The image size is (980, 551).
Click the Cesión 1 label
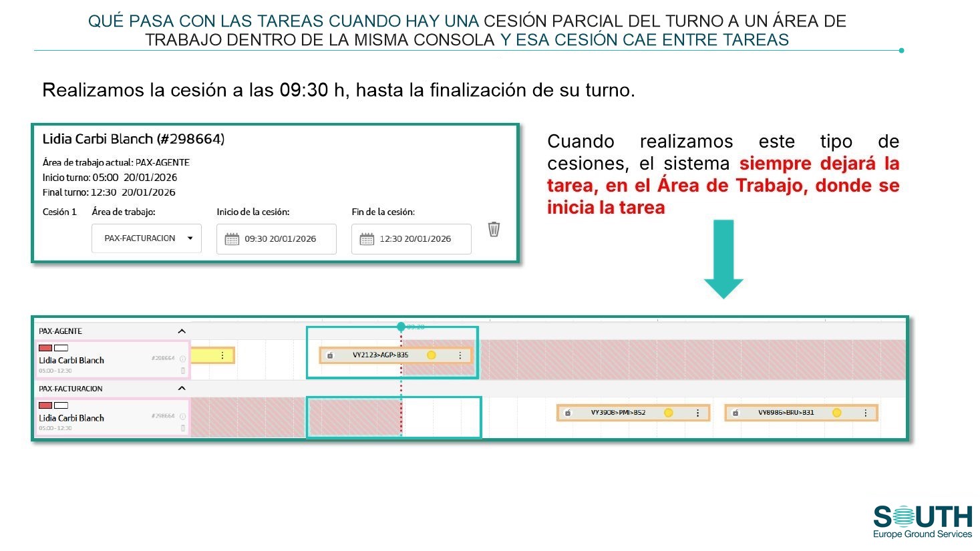(59, 212)
